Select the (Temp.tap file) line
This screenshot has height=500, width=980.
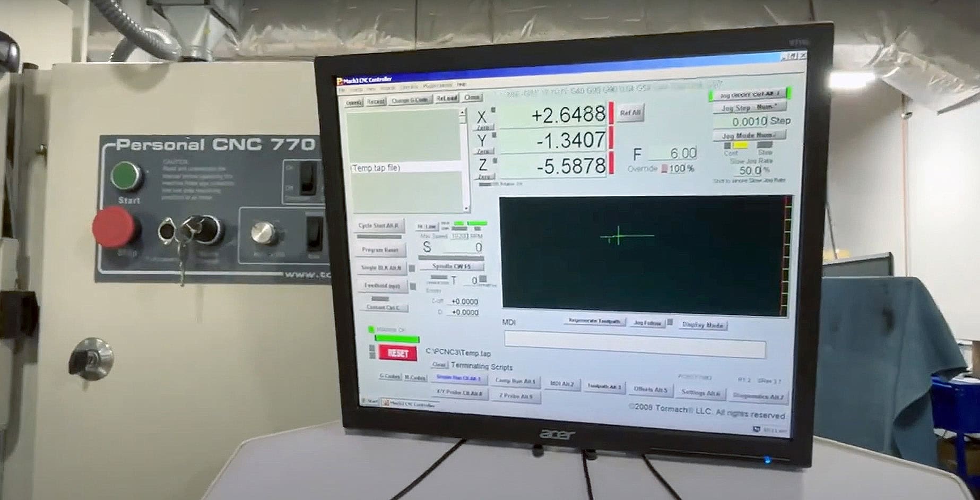tap(406, 168)
